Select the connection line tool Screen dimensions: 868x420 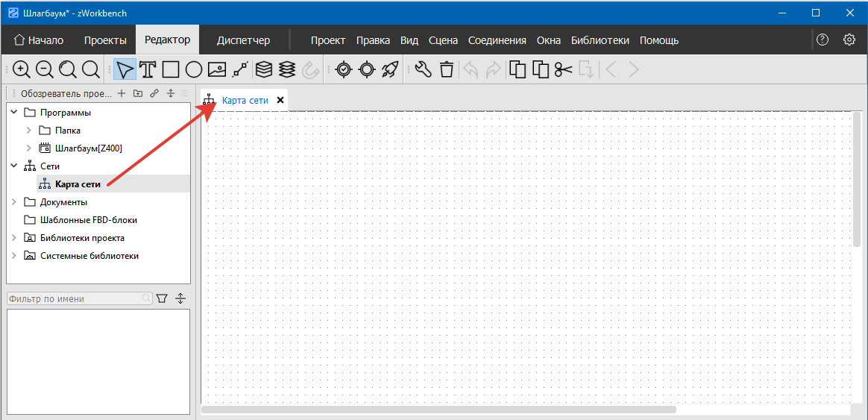click(x=240, y=69)
